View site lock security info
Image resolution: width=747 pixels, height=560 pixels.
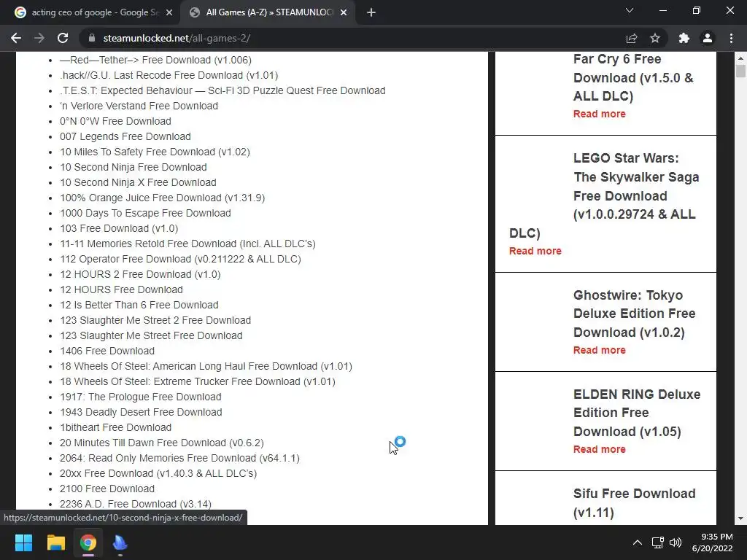pyautogui.click(x=92, y=38)
